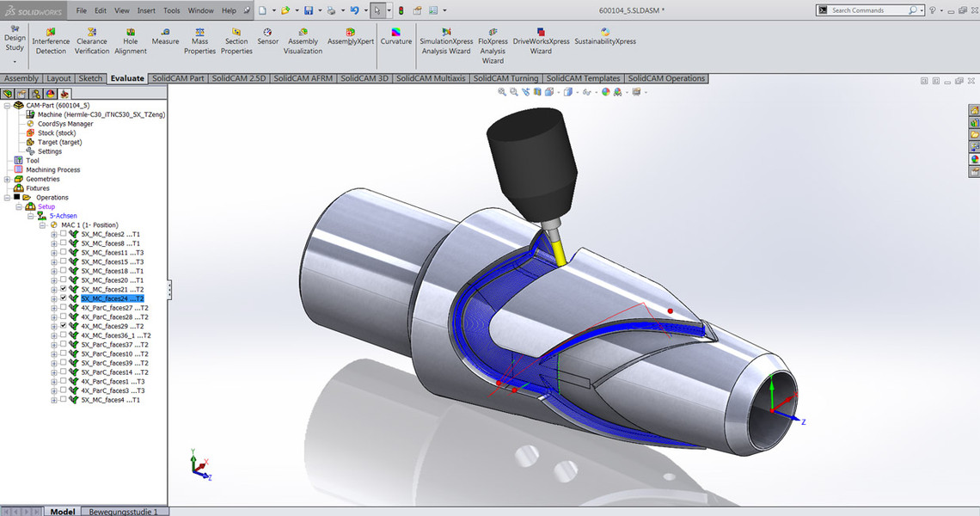Check the SX_MC_faces2 operation checkbox
Viewport: 980px width, 516px height.
63,234
